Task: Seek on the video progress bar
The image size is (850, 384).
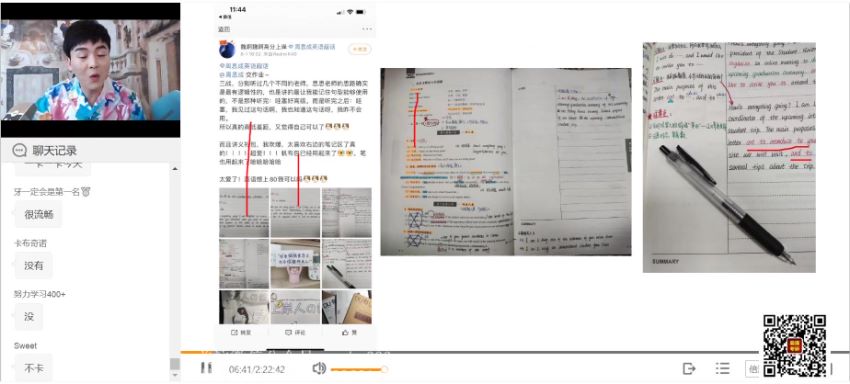Action: (514, 353)
